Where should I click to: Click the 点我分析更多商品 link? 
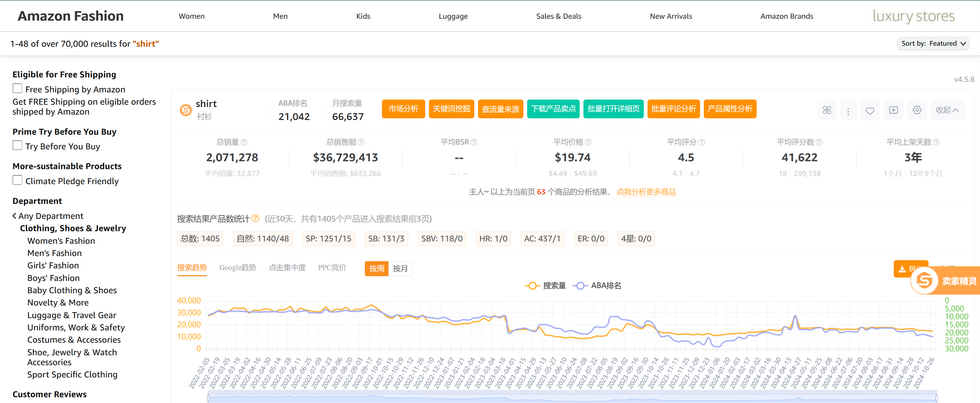pyautogui.click(x=645, y=192)
